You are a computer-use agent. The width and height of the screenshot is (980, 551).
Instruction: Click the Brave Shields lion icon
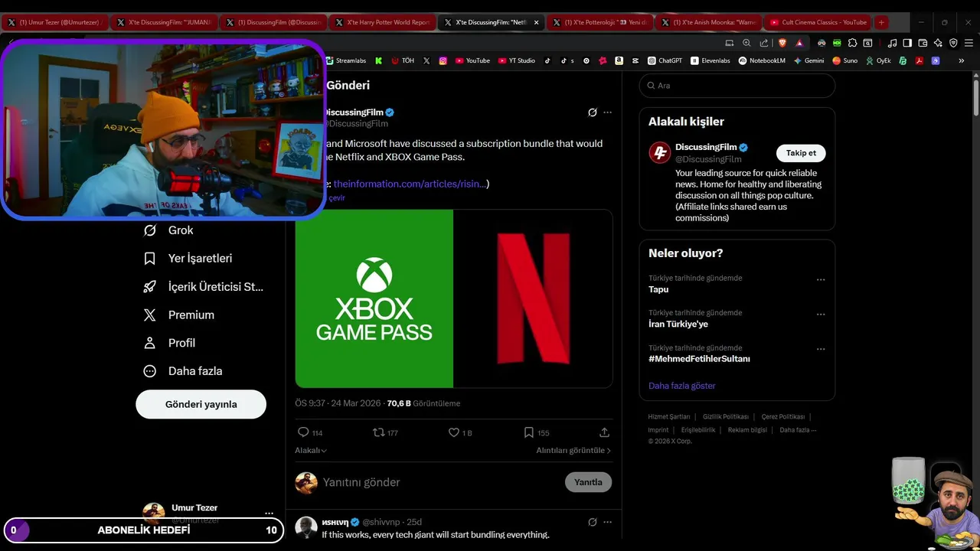tap(782, 43)
